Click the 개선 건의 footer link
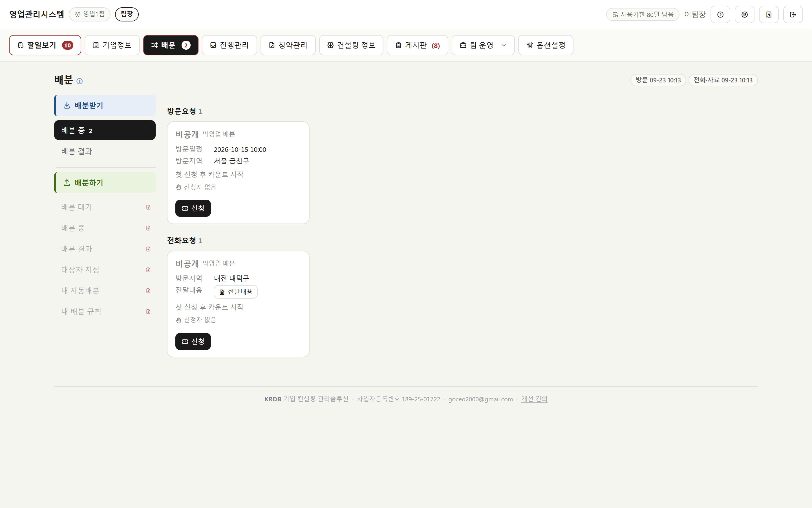812x508 pixels. pos(534,399)
